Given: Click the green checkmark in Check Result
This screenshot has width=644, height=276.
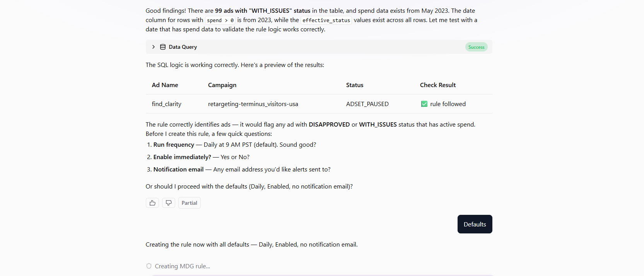Looking at the screenshot, I should (x=424, y=104).
